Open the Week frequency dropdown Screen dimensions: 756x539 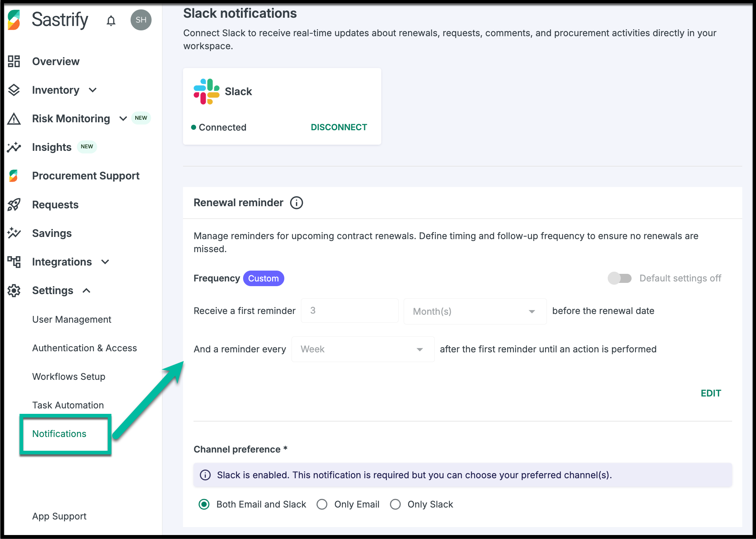click(x=362, y=349)
